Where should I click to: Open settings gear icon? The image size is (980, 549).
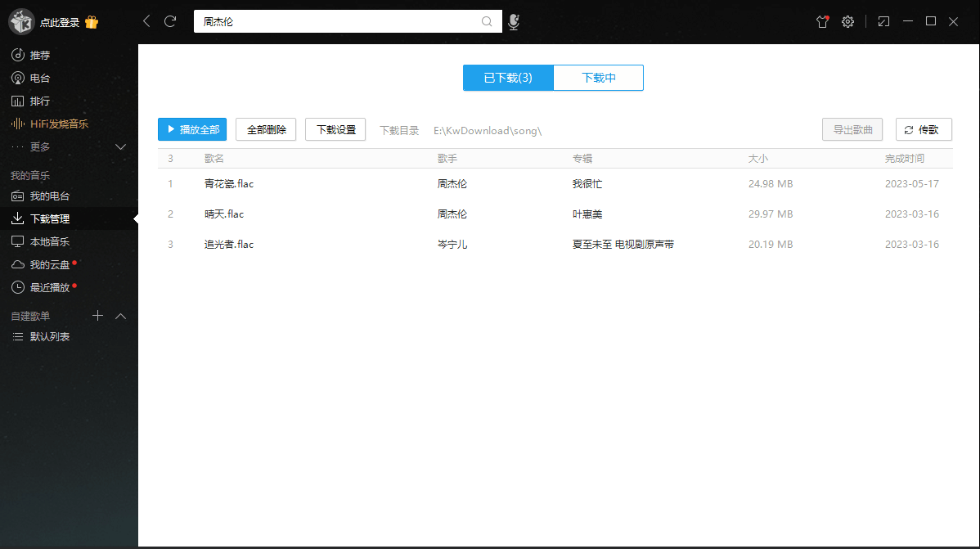pyautogui.click(x=848, y=22)
